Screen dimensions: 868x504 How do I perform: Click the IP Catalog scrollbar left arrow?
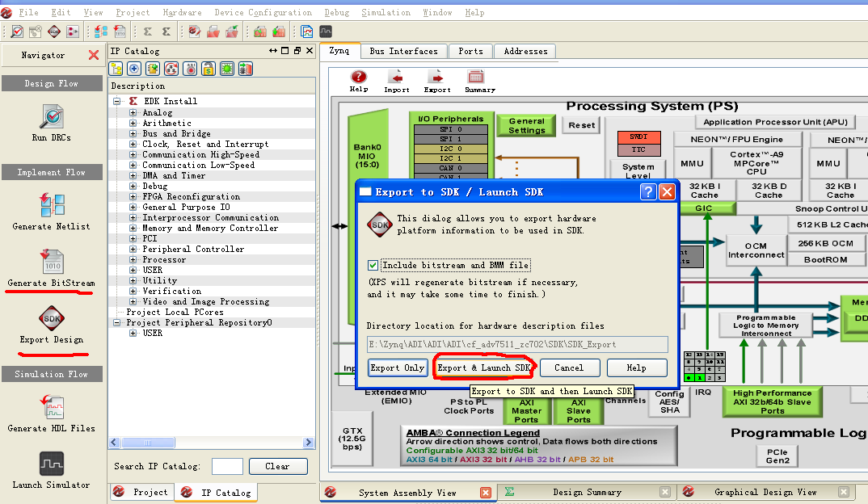pos(115,443)
